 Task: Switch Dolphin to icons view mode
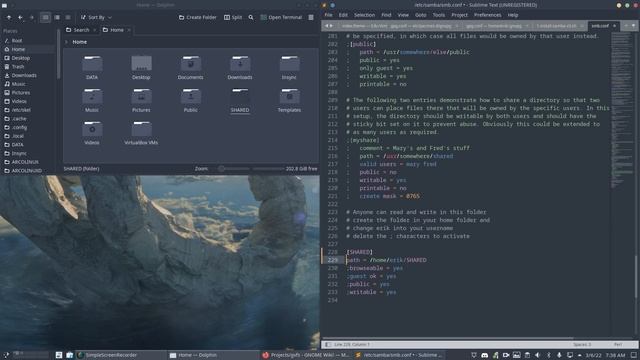(45, 18)
